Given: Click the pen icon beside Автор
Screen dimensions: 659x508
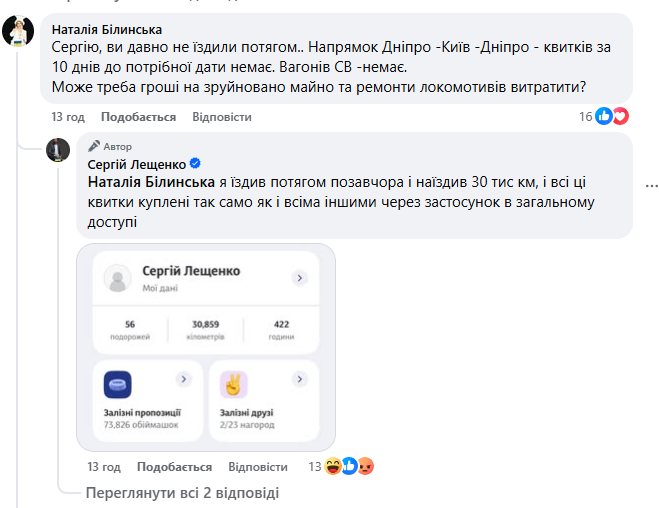Looking at the screenshot, I should 95,146.
